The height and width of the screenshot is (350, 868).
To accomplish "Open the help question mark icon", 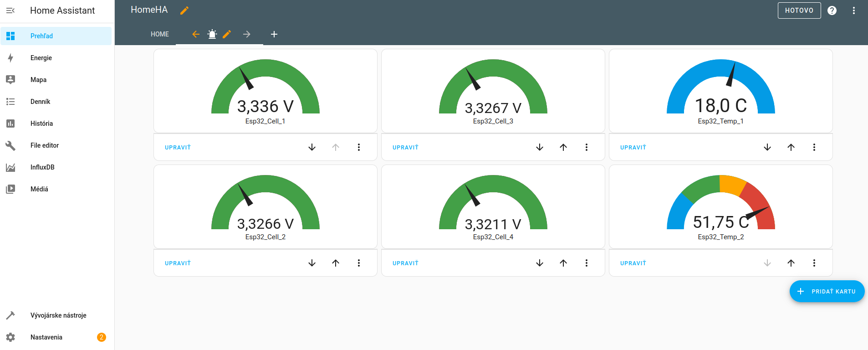I will tap(832, 10).
